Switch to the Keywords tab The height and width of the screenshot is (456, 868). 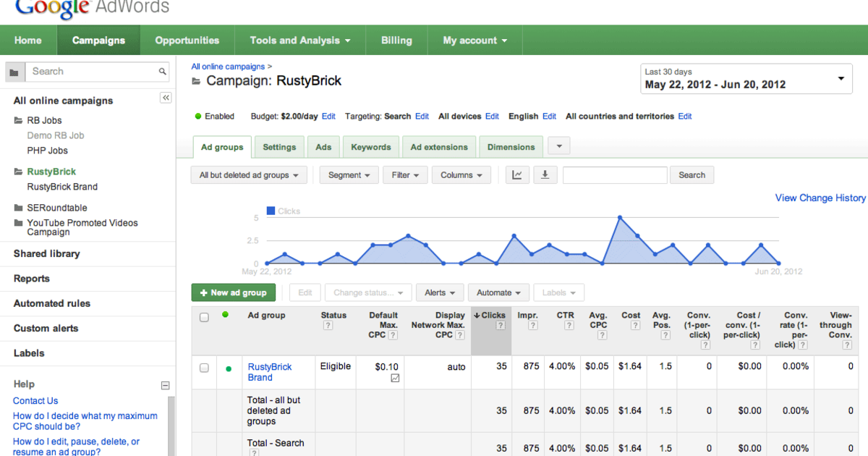click(x=370, y=146)
